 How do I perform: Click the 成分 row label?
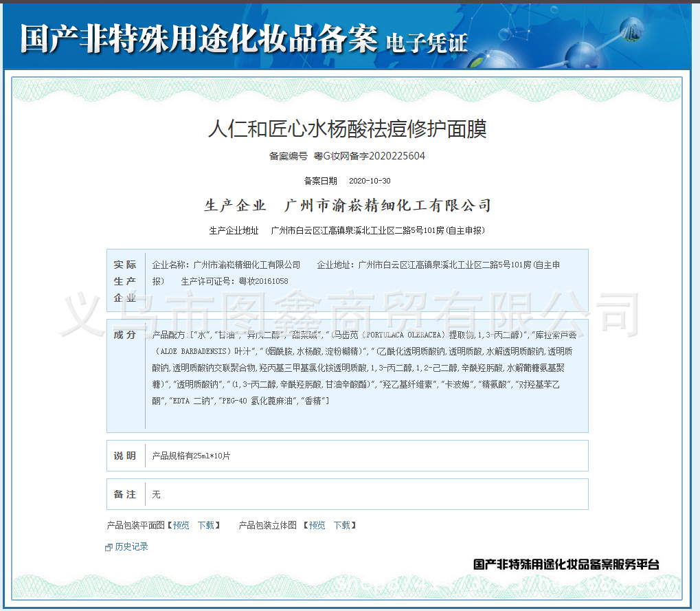[x=125, y=335]
